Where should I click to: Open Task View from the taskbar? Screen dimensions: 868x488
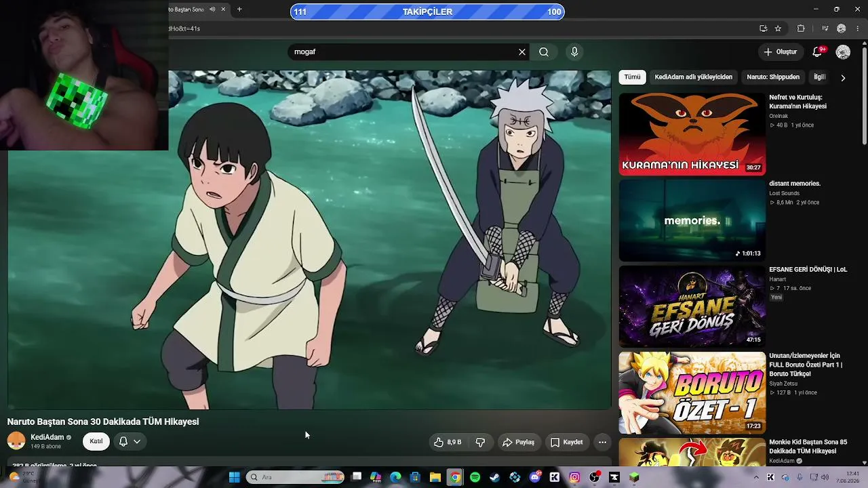pos(357,477)
